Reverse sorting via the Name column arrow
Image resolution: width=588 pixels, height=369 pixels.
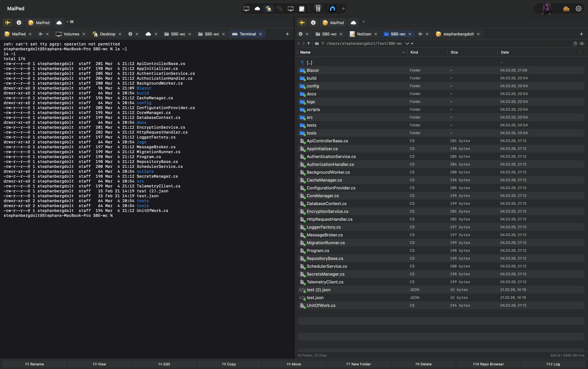click(403, 52)
